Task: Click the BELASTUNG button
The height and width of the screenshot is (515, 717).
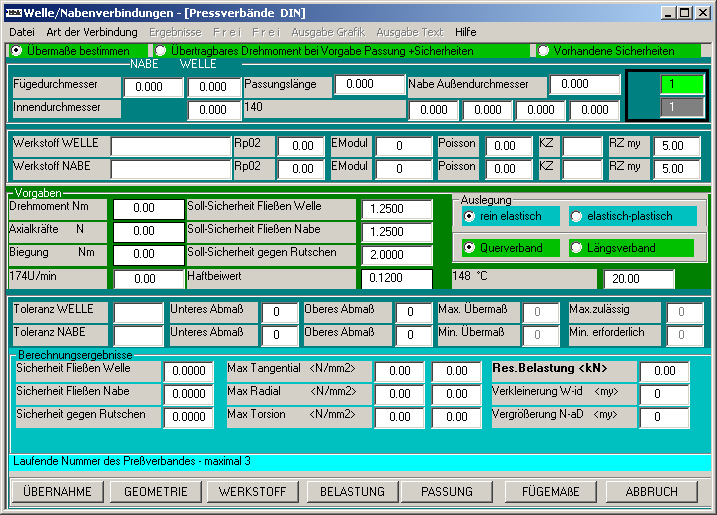Action: (x=352, y=491)
